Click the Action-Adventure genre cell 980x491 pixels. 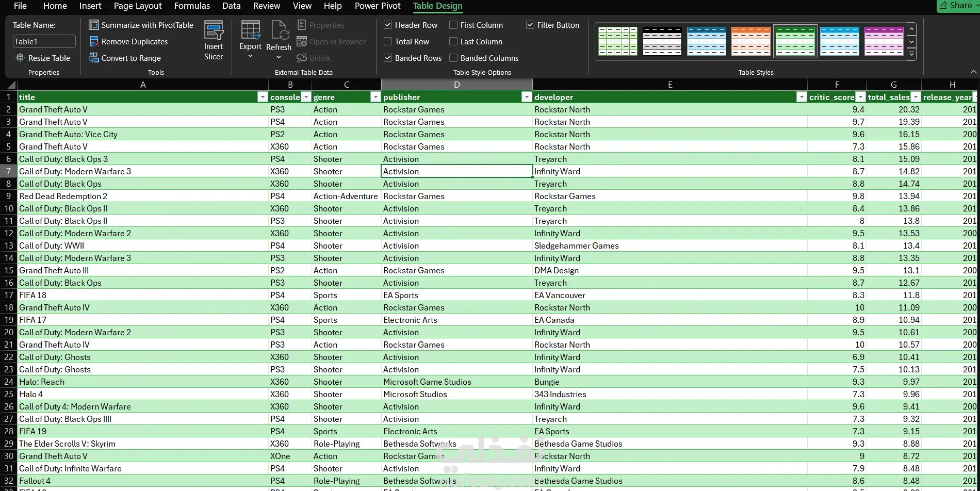(347, 196)
